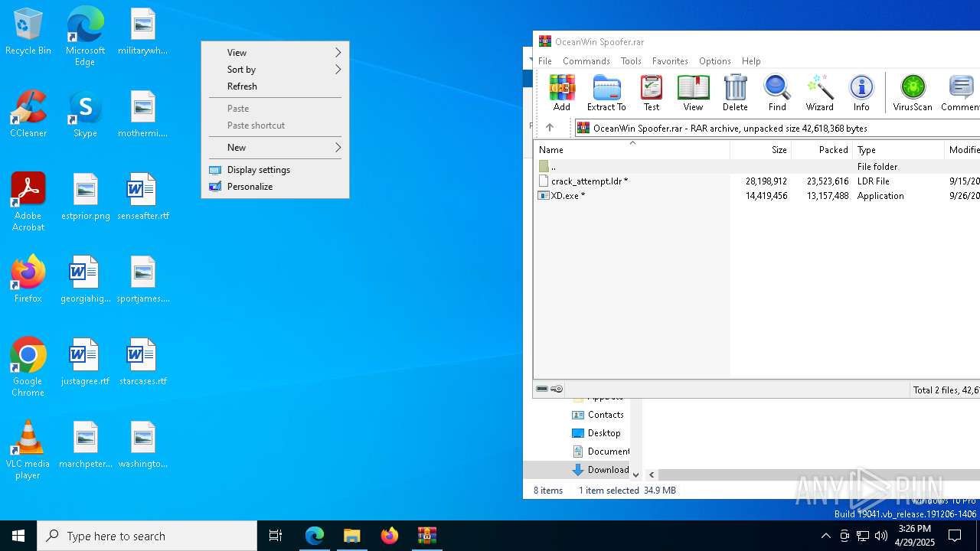Click the left arrow of Explorer's horizontal scrollbar
Viewport: 980px width, 551px height.
pos(652,475)
